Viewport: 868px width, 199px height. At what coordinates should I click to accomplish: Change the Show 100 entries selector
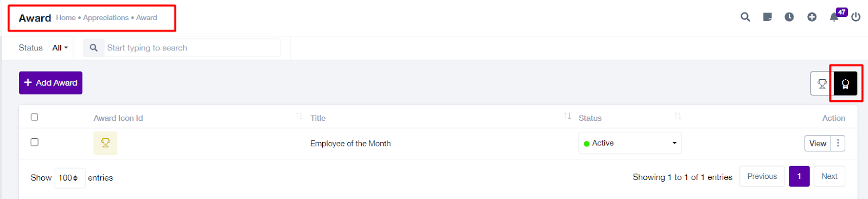click(x=69, y=178)
